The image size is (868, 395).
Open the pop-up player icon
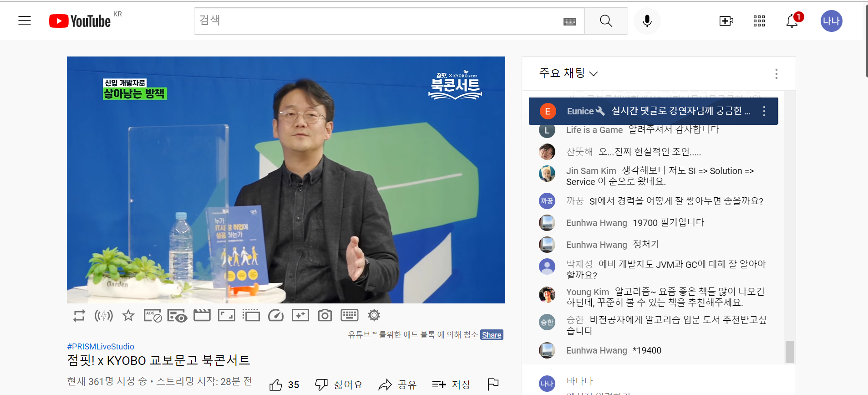(251, 315)
